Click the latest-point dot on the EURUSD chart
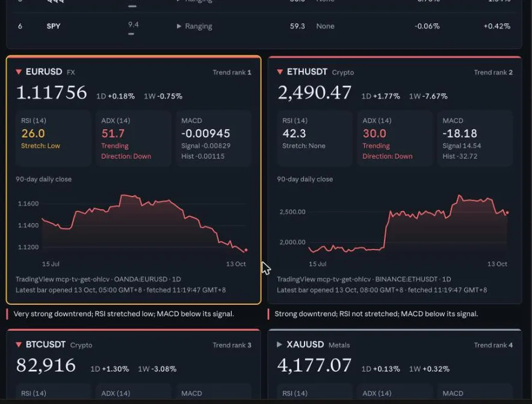Screen dimensions: 532x404 click(x=246, y=250)
